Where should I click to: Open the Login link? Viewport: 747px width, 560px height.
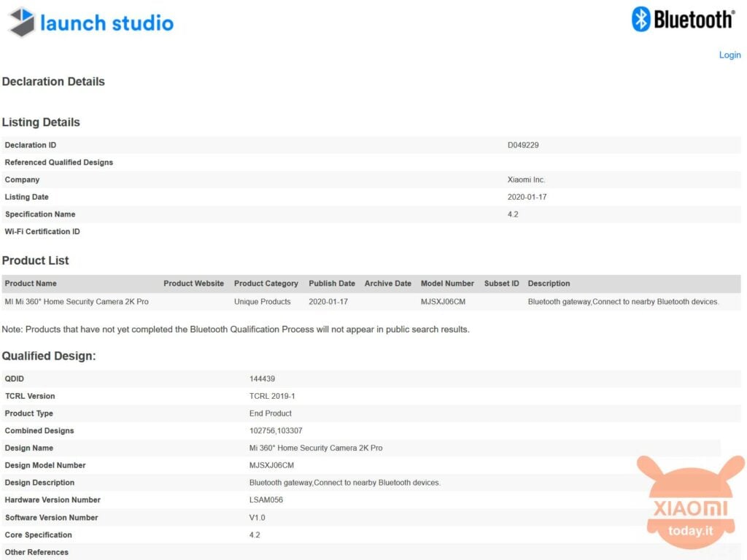[x=729, y=55]
